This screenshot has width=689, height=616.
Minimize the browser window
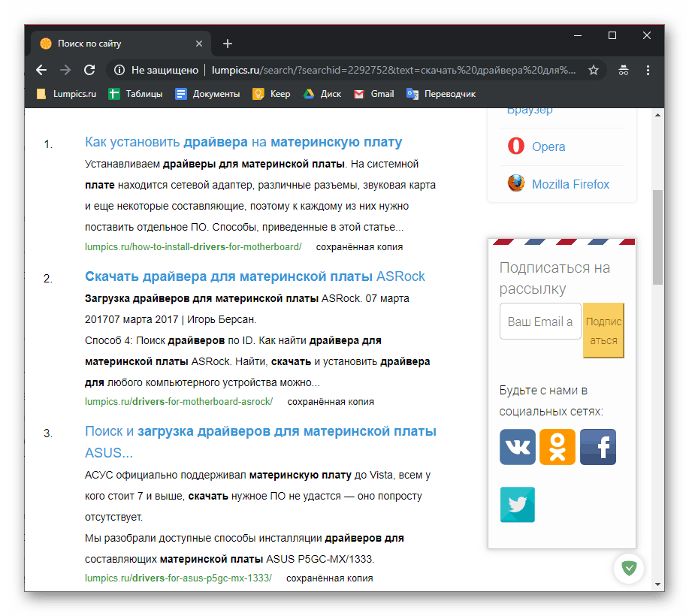pos(578,35)
